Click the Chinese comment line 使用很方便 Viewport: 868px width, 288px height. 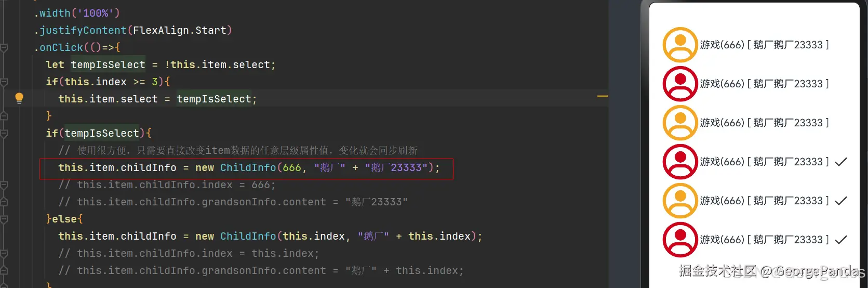click(x=238, y=150)
